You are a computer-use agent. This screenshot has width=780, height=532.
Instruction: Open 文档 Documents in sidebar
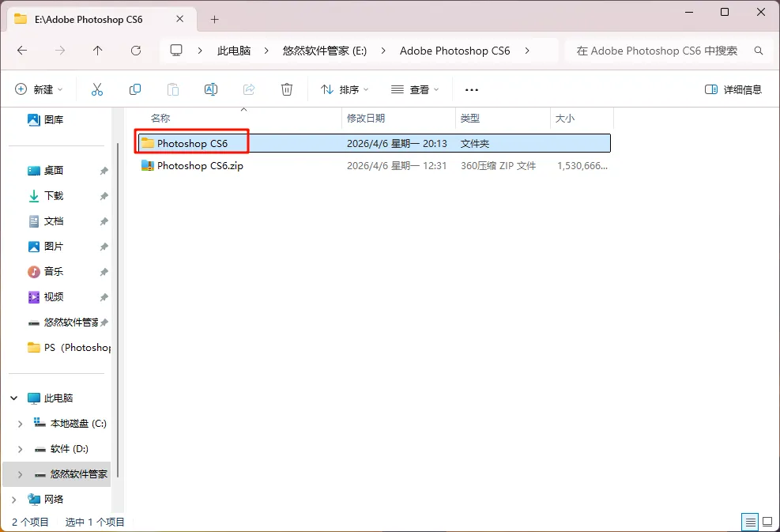click(46, 221)
